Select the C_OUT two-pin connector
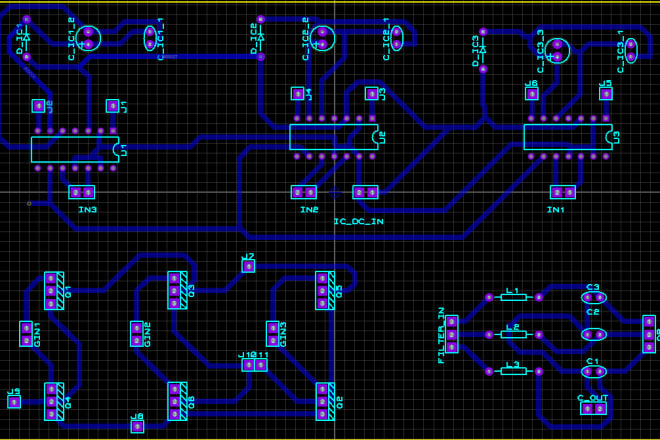 [593, 408]
